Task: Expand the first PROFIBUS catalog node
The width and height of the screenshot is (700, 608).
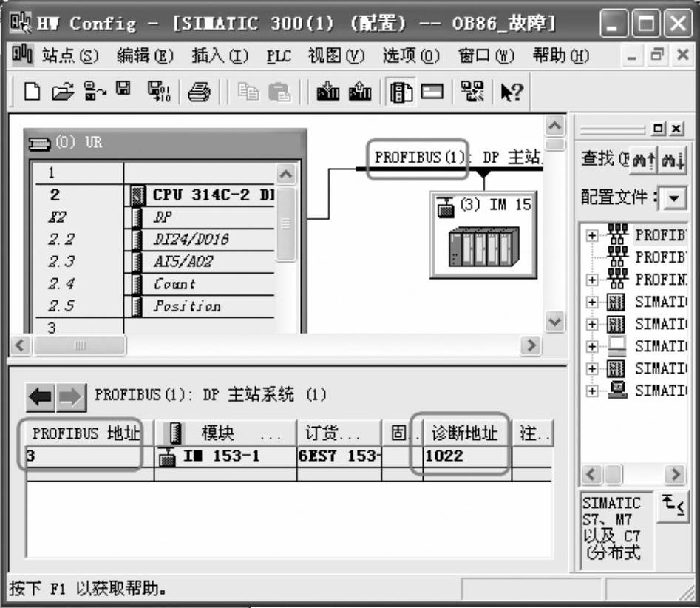Action: (x=592, y=235)
